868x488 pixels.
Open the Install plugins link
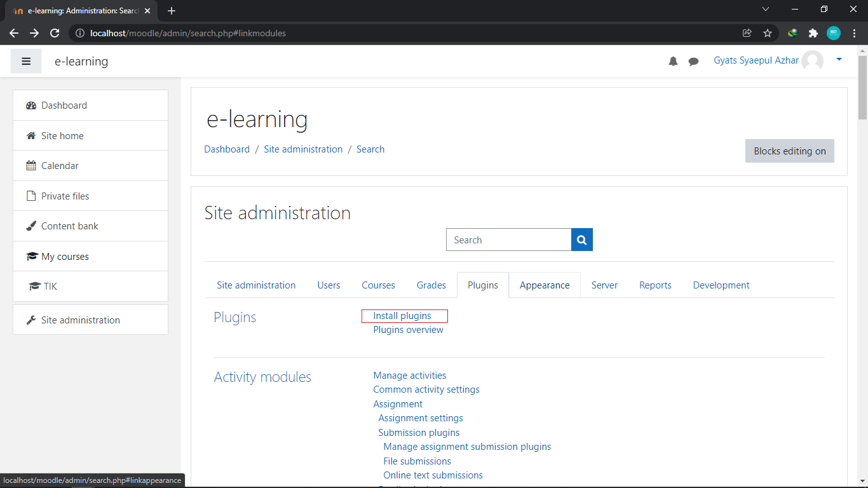point(402,316)
